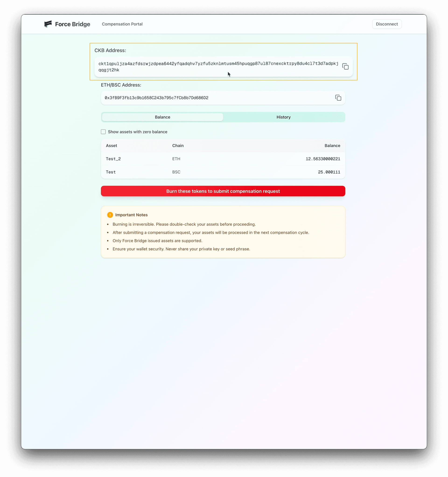Click the ETH chain cell

[x=176, y=159]
